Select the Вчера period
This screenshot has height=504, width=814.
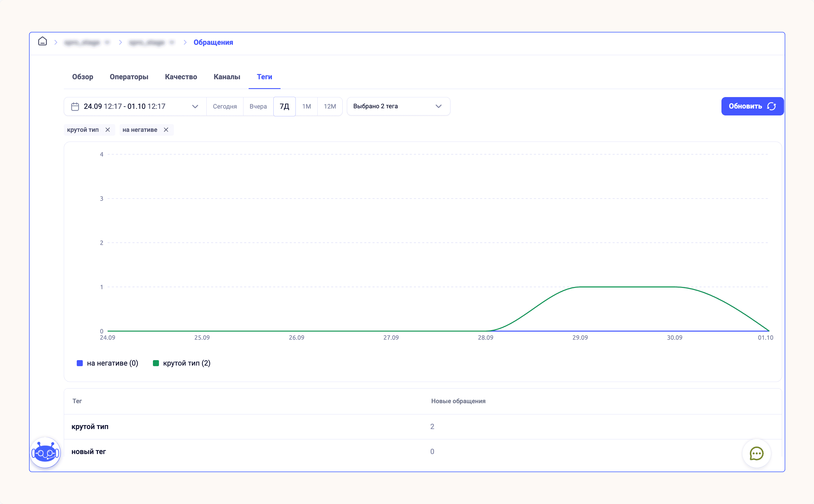(258, 107)
